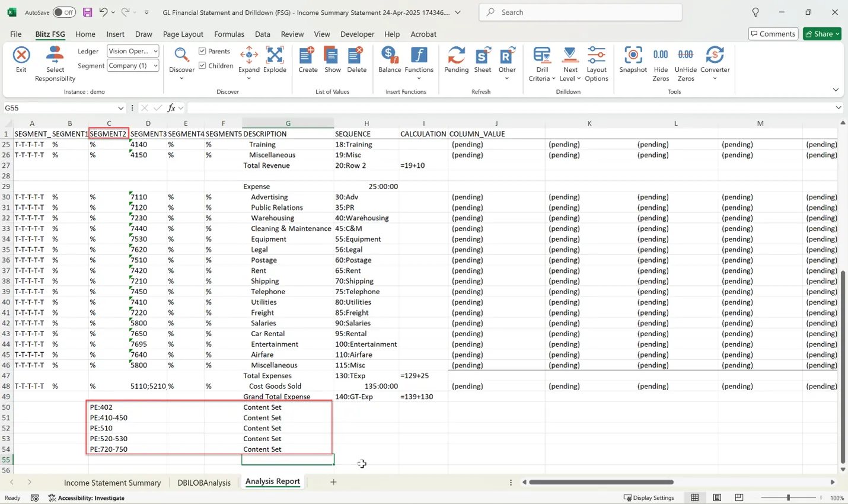
Task: Click UnHide Zeros tool
Action: (x=686, y=63)
